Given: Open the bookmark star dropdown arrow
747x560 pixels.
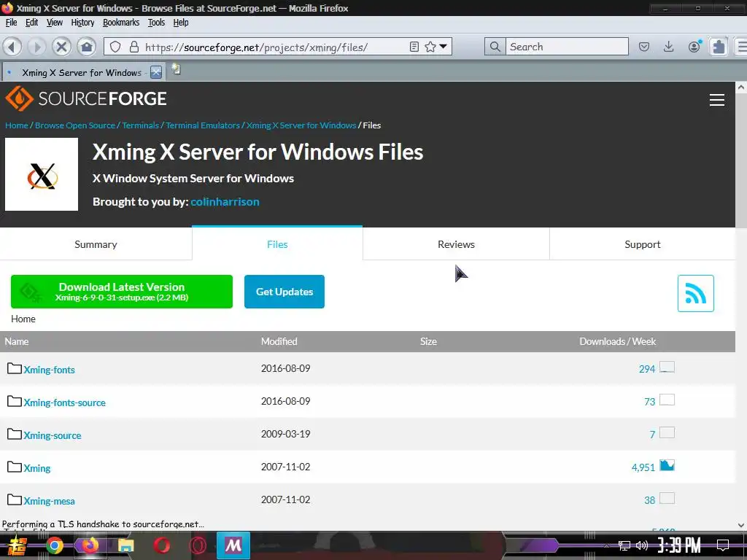Looking at the screenshot, I should pos(443,47).
